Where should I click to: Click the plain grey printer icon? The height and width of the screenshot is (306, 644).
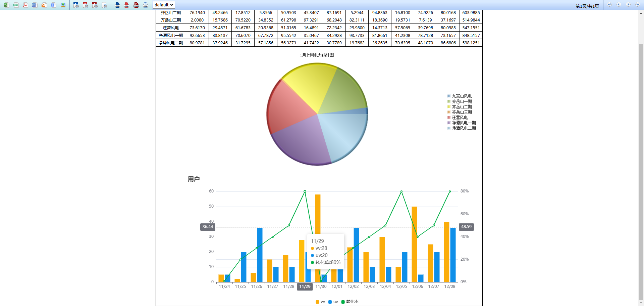point(146,5)
